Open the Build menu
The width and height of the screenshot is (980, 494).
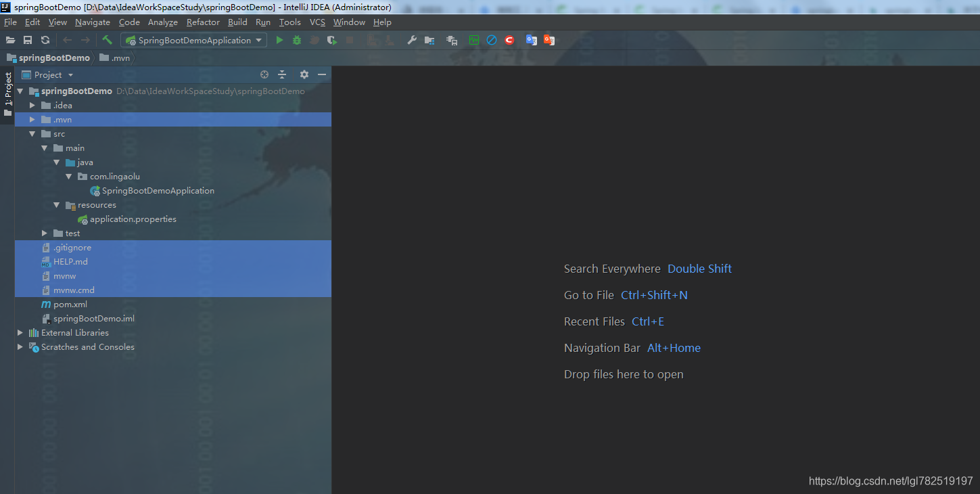tap(238, 22)
